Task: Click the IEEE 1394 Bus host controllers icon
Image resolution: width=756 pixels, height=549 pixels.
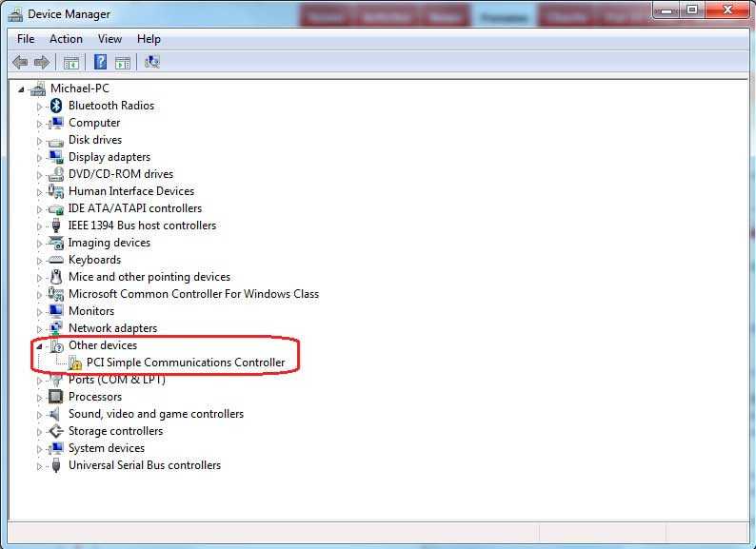Action: (x=56, y=225)
